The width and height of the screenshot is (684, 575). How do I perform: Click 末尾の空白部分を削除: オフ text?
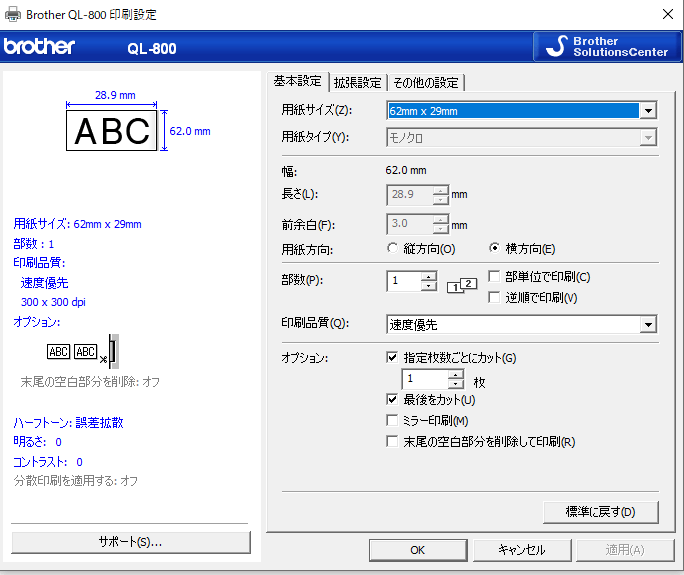pos(90,382)
